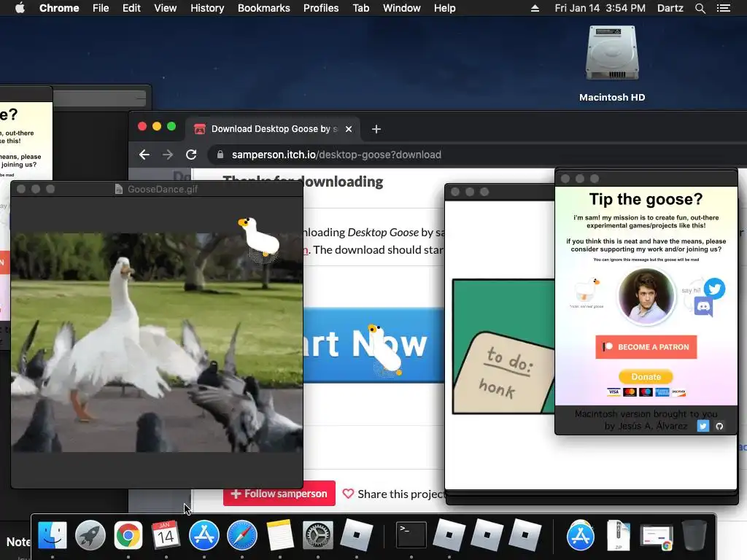Open App Store icon beside Calendar in Dock
This screenshot has height=560, width=747.
point(204,535)
